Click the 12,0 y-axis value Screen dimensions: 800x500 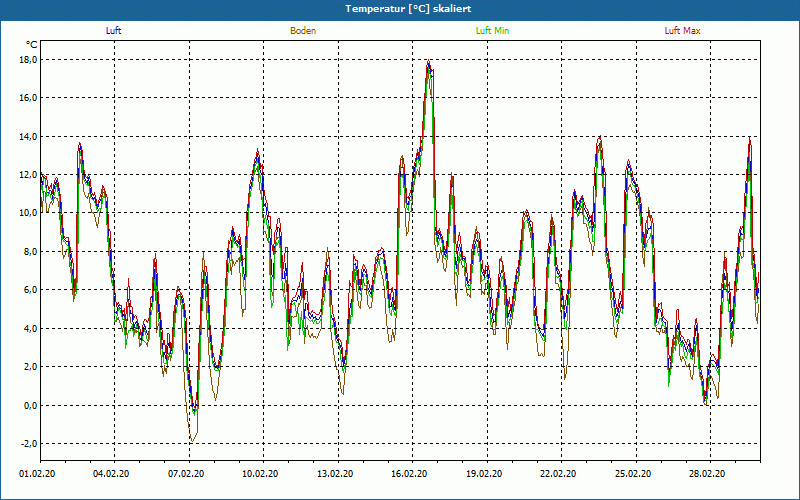(x=28, y=175)
